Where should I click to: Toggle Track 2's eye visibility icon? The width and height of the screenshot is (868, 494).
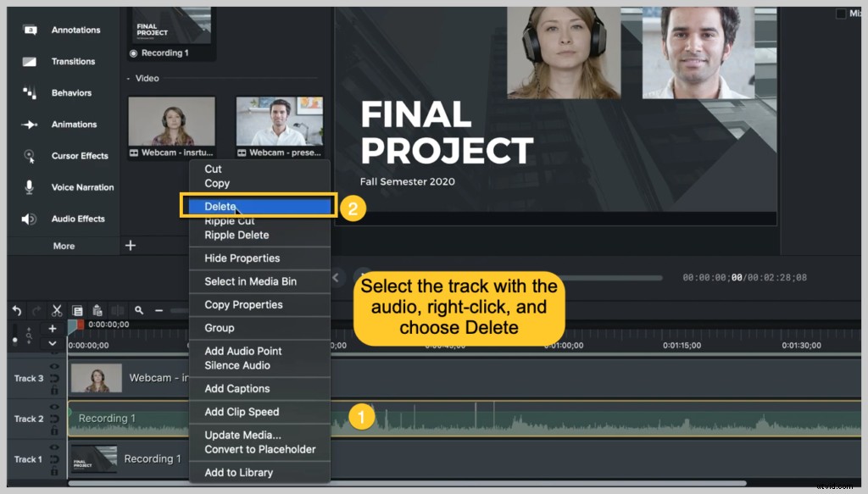[55, 406]
